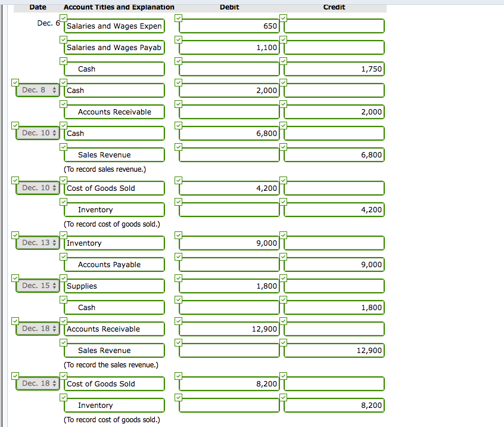Click the Dec. 18 Sales Revenue account field
This screenshot has width=504, height=427.
point(114,351)
